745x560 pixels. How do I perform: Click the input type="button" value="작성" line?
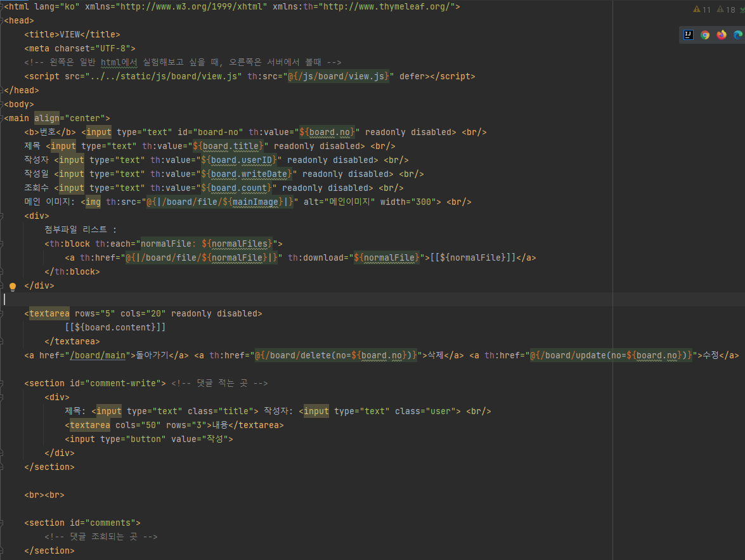click(x=149, y=440)
